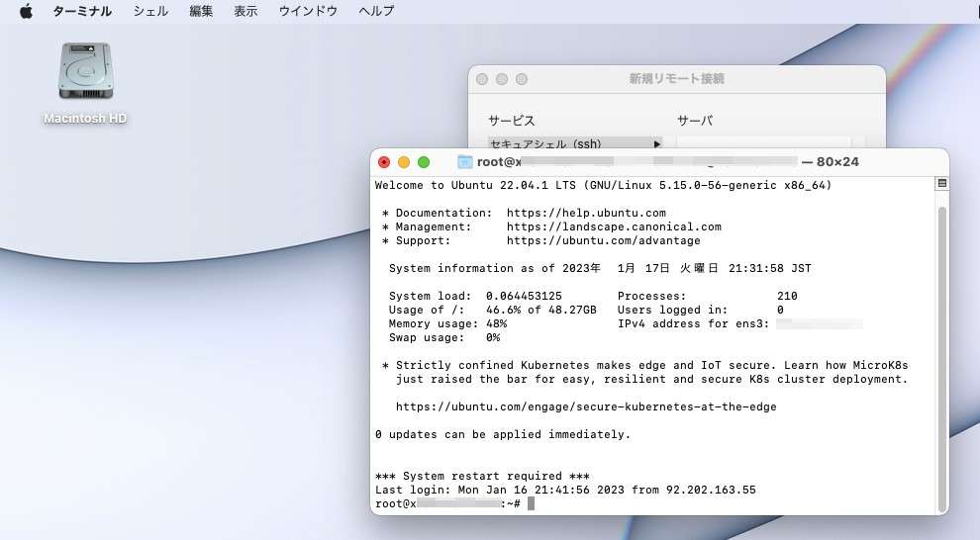The height and width of the screenshot is (540, 980).
Task: Open the 編集 menu
Action: point(201,11)
